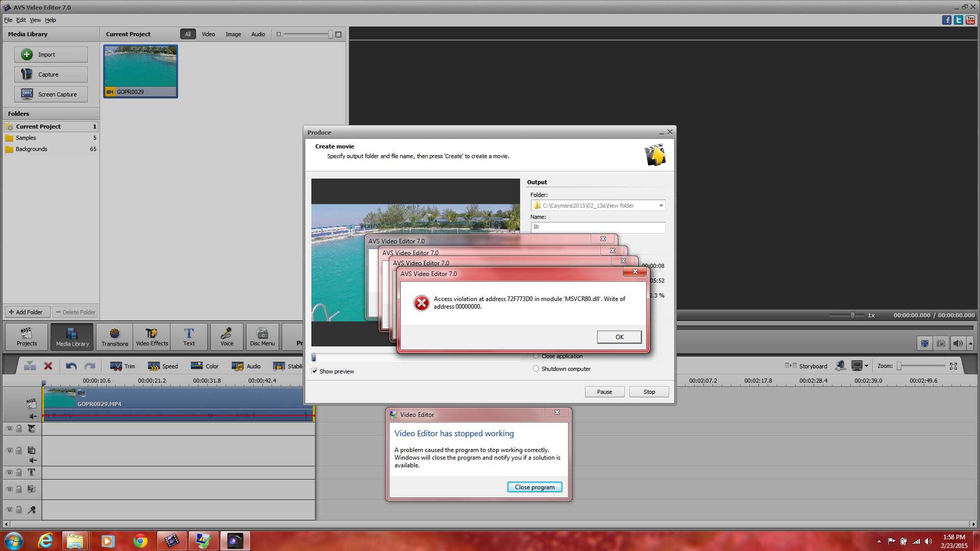980x551 pixels.
Task: Click the Speed tool in the timeline toolbar
Action: pos(163,366)
